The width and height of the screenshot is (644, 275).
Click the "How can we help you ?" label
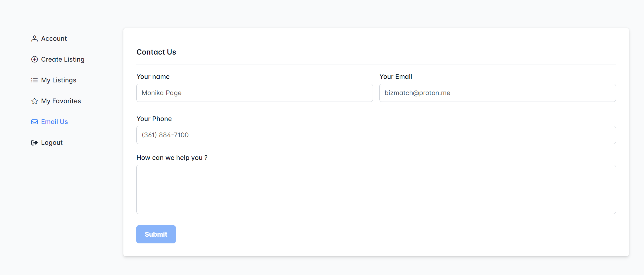tap(172, 158)
